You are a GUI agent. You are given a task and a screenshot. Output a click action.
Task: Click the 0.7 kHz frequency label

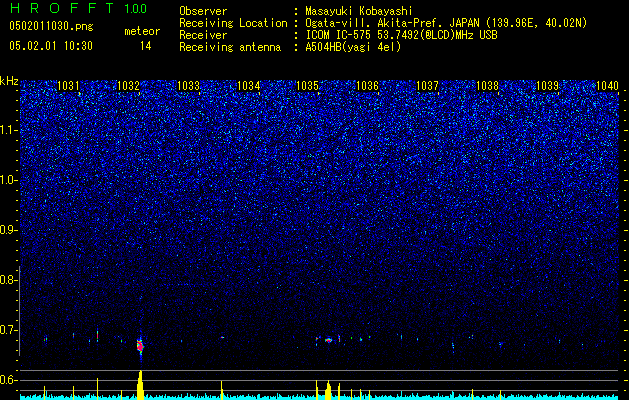pos(8,330)
